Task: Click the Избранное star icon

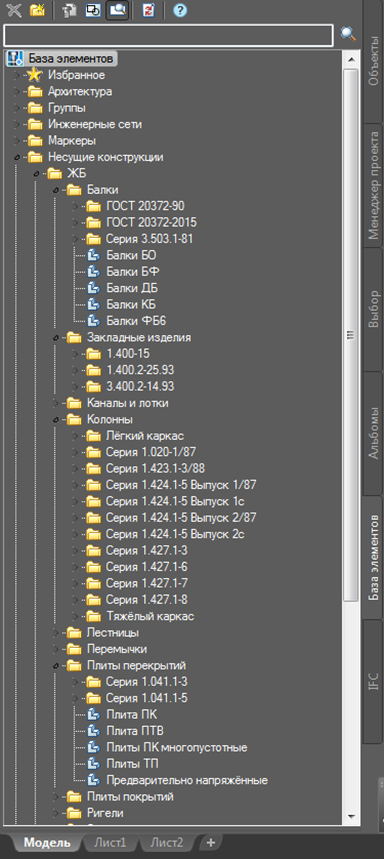Action: 35,75
